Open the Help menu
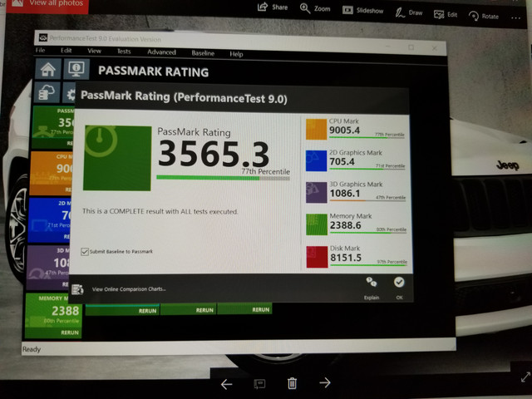Viewport: 532px width, 399px height. click(236, 54)
